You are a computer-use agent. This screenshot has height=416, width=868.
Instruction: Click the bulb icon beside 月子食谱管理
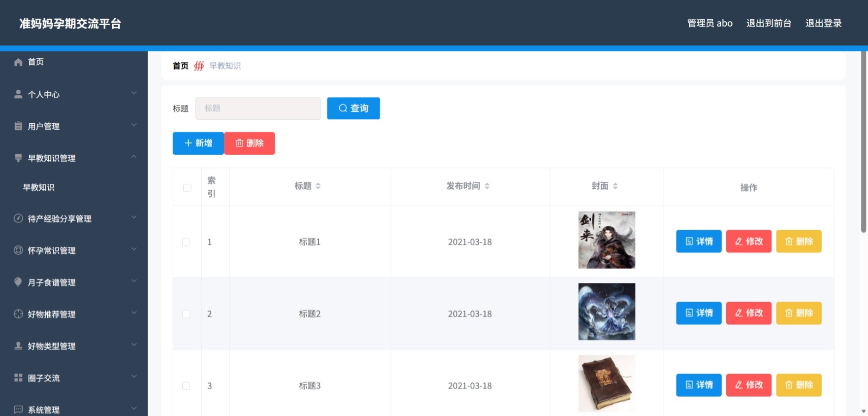(18, 282)
